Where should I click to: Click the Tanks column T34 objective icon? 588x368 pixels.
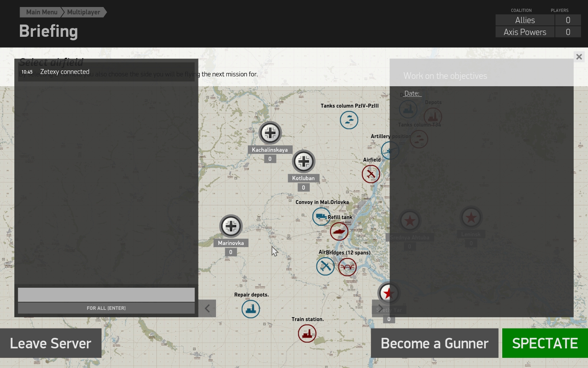pos(419,139)
